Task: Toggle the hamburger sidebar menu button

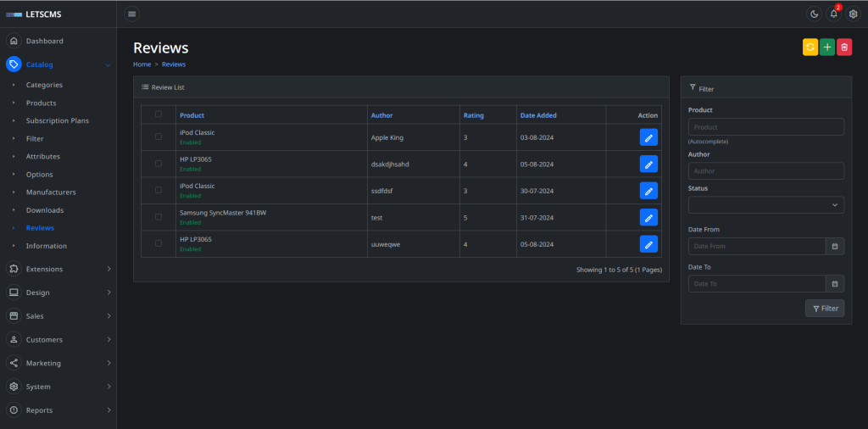Action: coord(131,14)
